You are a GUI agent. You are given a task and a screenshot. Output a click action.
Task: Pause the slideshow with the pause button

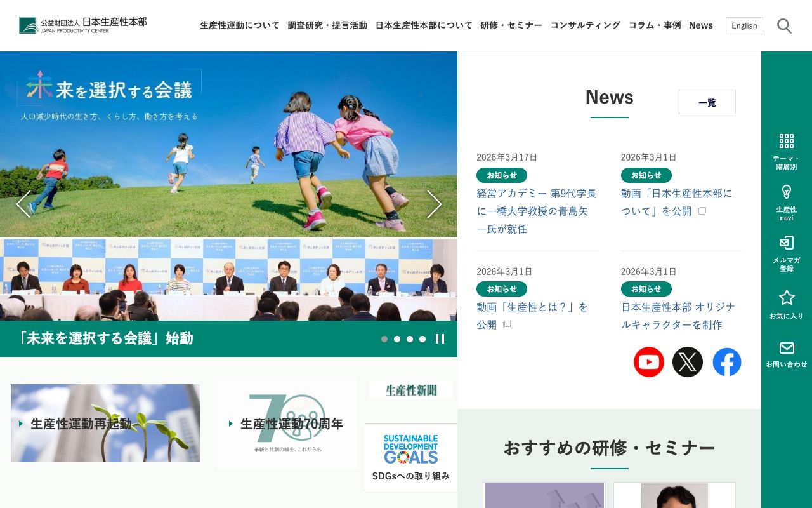(x=440, y=338)
